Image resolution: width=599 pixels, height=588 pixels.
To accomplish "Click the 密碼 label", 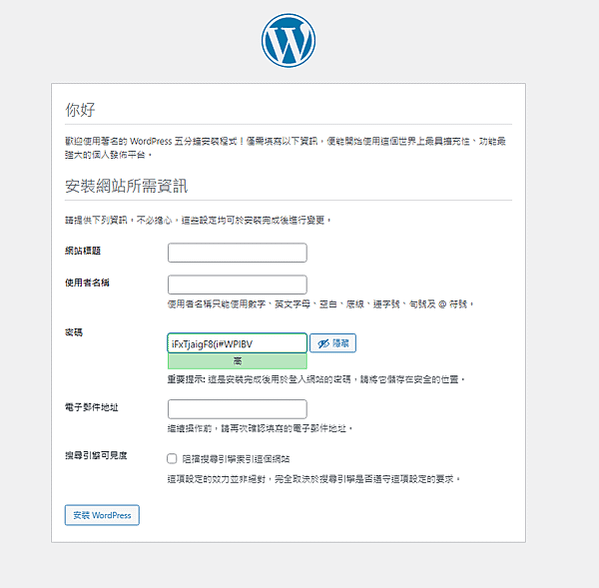I will point(74,332).
